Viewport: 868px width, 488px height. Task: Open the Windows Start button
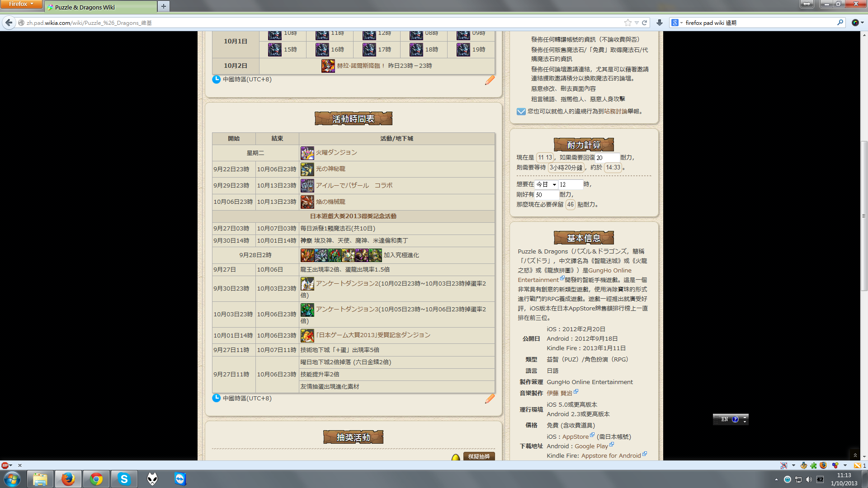(12, 479)
